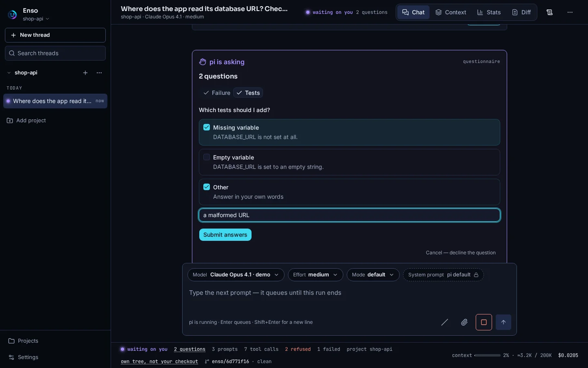Open shop-api project more options

(99, 73)
